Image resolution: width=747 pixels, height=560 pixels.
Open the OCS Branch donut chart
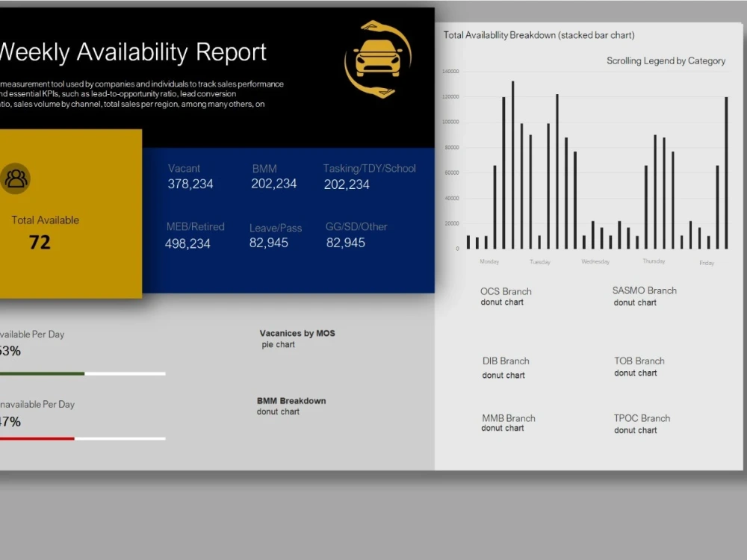[506, 296]
